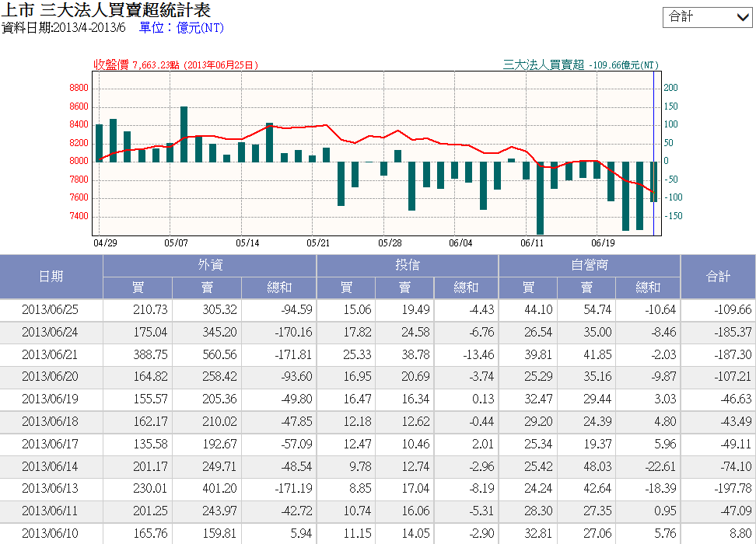The height and width of the screenshot is (544, 756).
Task: Click the 06/11 x-axis date label
Action: [532, 242]
